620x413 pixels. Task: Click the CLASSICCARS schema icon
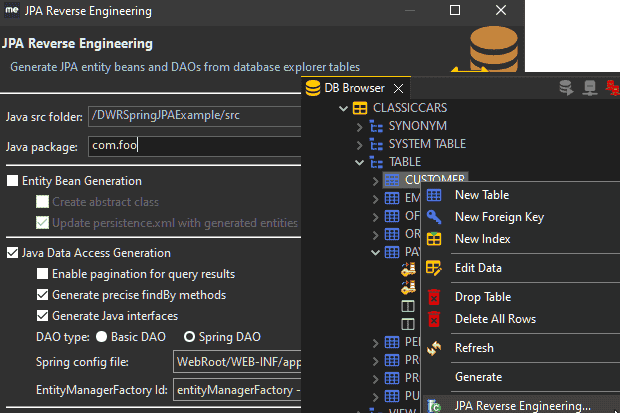pyautogui.click(x=360, y=108)
